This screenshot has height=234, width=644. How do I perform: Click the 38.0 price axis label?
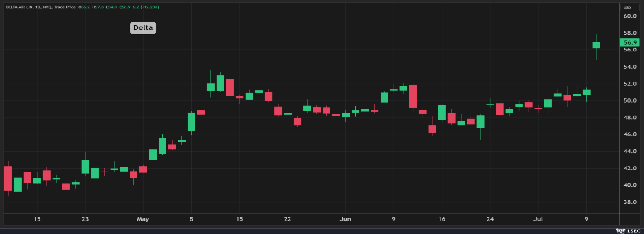pos(630,202)
